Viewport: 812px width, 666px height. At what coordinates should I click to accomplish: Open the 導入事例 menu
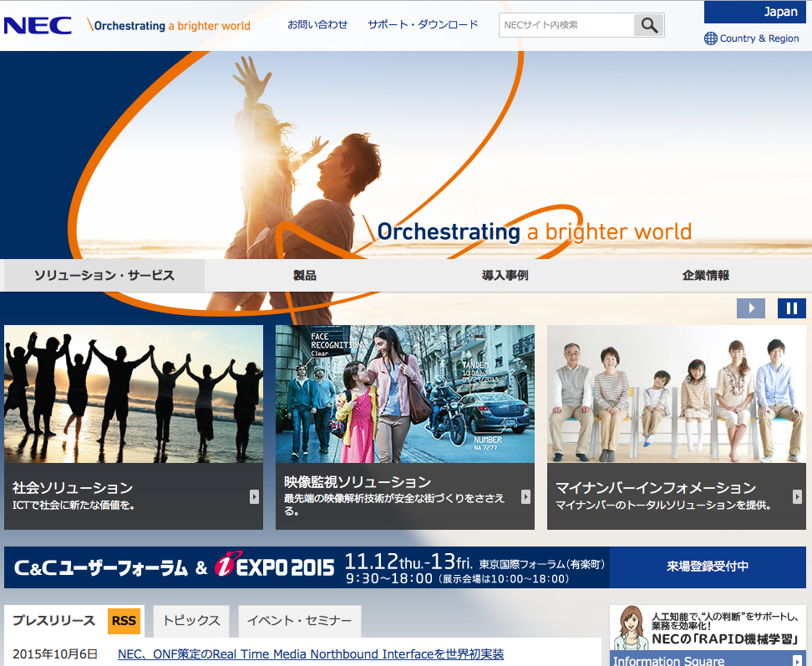[505, 275]
